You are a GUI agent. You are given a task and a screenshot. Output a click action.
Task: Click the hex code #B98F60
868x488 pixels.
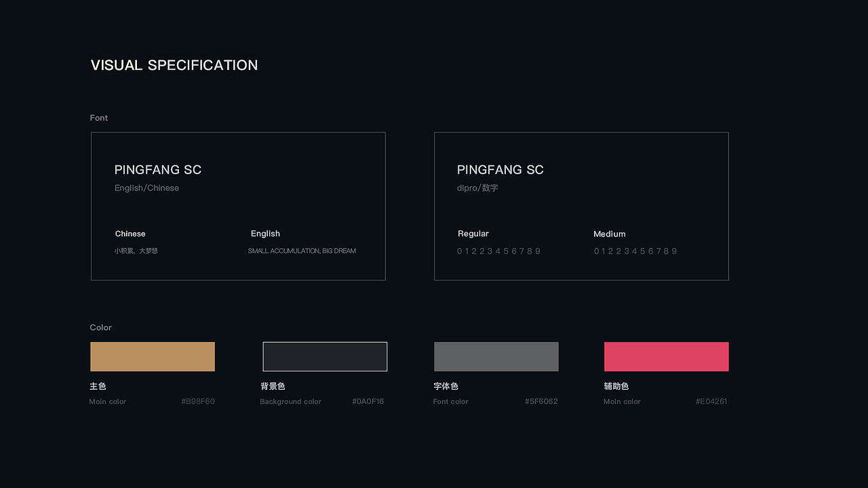pos(198,401)
